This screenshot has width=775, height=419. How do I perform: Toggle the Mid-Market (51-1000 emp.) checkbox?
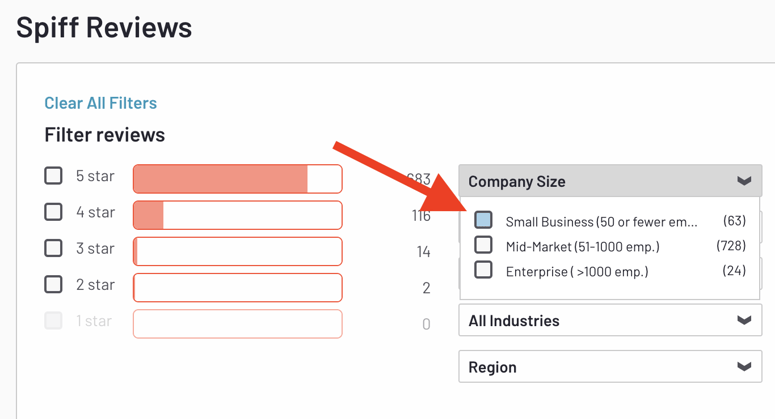484,245
